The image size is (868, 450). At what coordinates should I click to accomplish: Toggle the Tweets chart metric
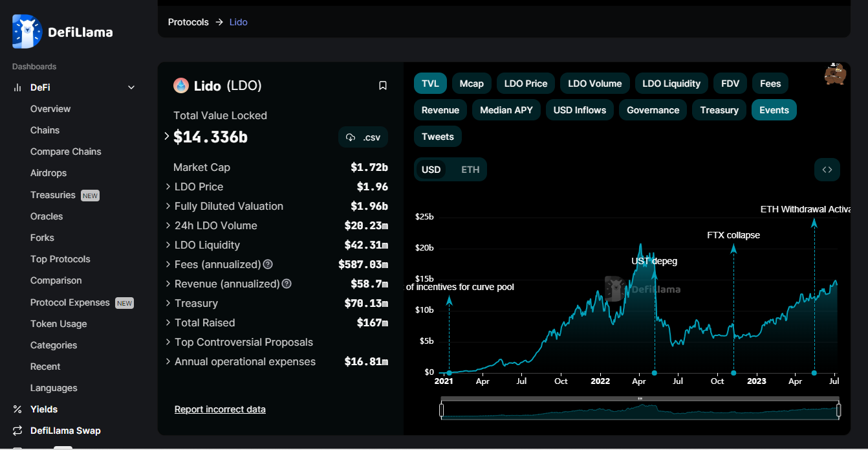pyautogui.click(x=438, y=137)
